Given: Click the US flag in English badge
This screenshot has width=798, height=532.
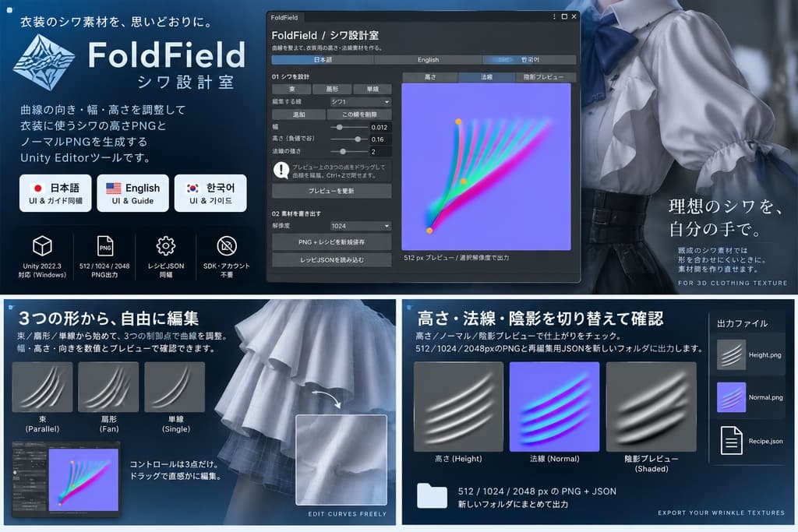Looking at the screenshot, I should click(x=113, y=188).
